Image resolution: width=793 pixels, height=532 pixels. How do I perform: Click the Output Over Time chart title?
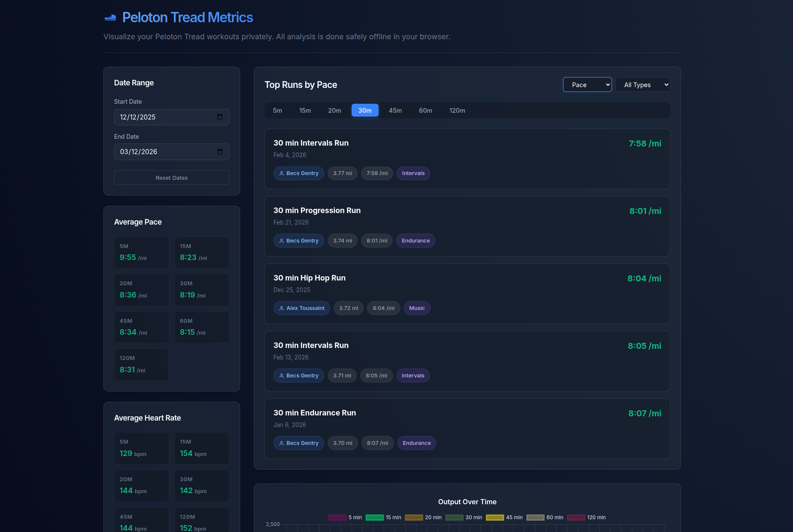pyautogui.click(x=467, y=502)
